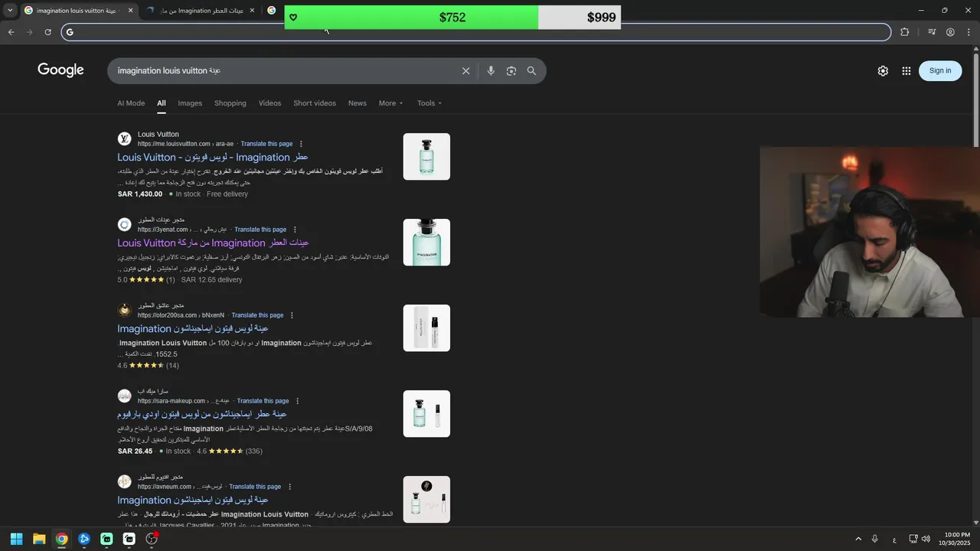Open File Explorer from taskbar
This screenshot has height=551, width=980.
click(x=39, y=539)
